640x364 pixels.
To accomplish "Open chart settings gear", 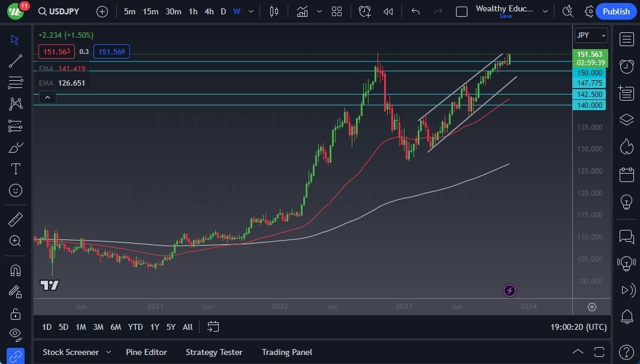I will (588, 11).
